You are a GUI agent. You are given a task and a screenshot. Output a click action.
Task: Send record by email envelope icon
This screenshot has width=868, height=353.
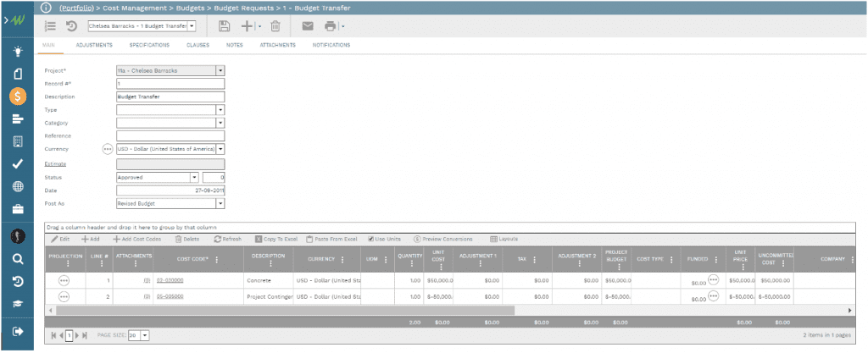(x=308, y=26)
